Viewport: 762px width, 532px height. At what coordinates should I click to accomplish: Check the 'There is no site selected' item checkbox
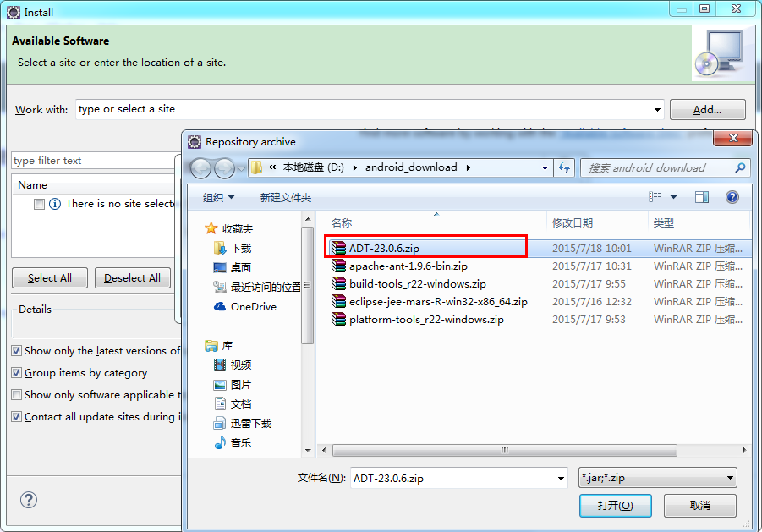40,204
